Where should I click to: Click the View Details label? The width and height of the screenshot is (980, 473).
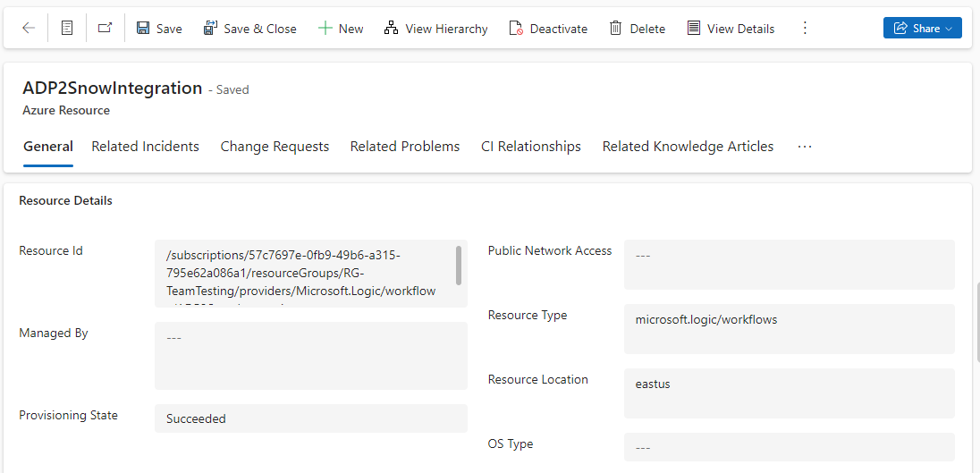(x=741, y=29)
